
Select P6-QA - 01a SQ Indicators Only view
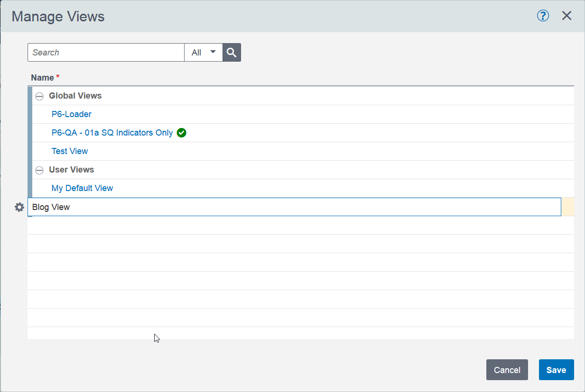tap(112, 133)
